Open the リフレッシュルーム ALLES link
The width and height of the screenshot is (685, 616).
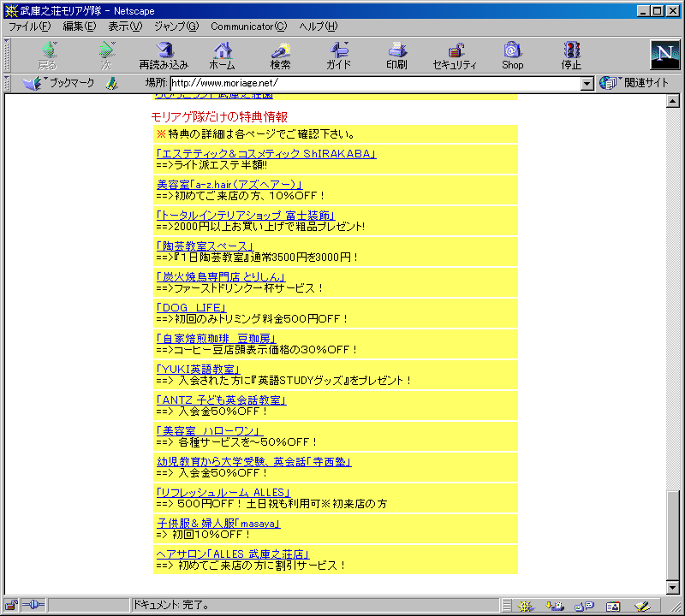pos(223,493)
